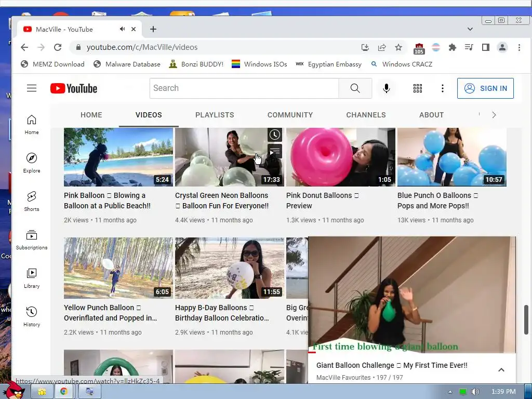532x399 pixels.
Task: Open YouTube apps grid
Action: pos(417,88)
